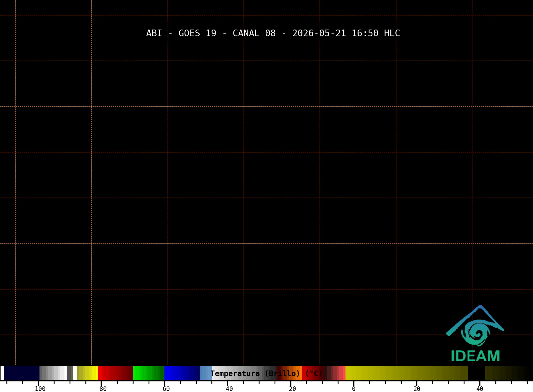Select the blue colorbar segment

tap(182, 373)
